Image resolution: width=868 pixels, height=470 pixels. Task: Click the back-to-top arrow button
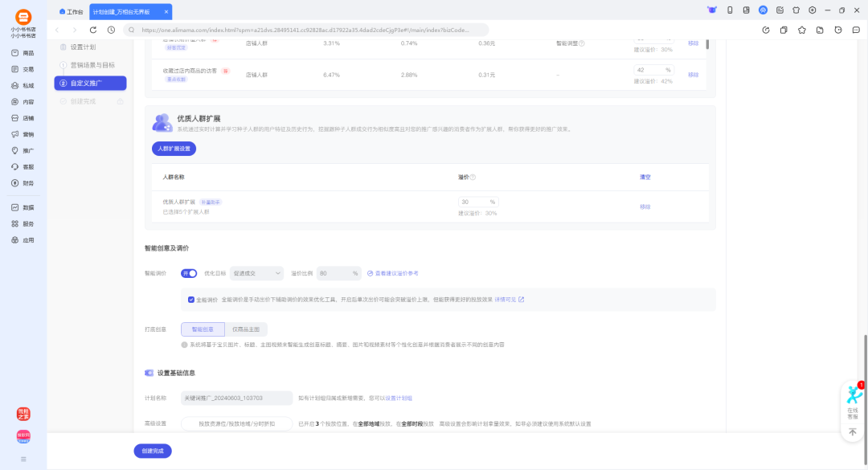click(x=853, y=431)
